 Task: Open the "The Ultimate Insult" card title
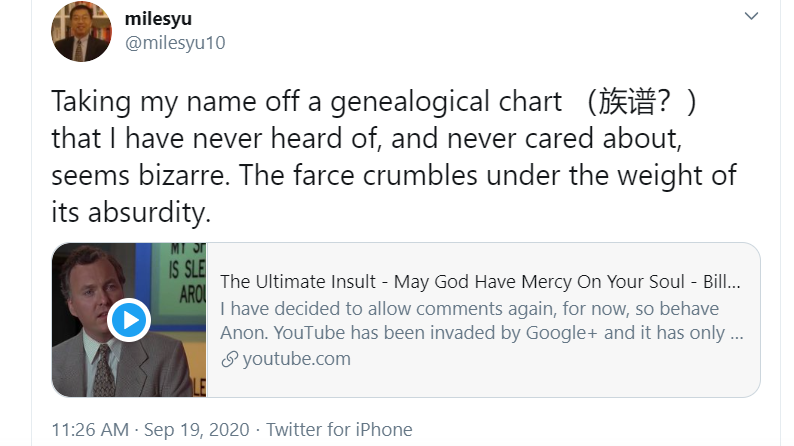pos(480,281)
